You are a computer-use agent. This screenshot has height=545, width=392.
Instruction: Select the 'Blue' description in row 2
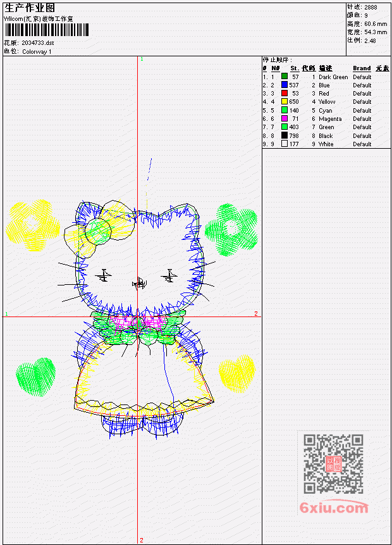click(324, 85)
